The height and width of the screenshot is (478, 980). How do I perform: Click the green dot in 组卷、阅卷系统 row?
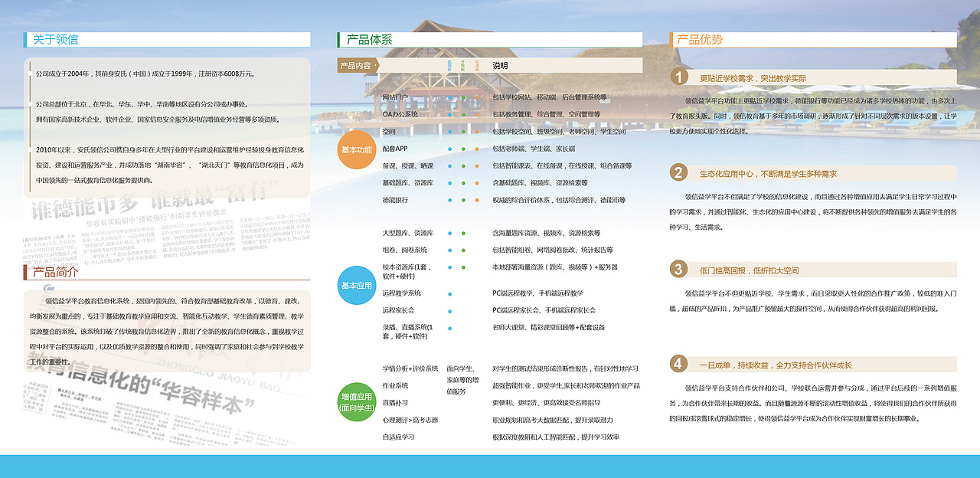pyautogui.click(x=463, y=250)
